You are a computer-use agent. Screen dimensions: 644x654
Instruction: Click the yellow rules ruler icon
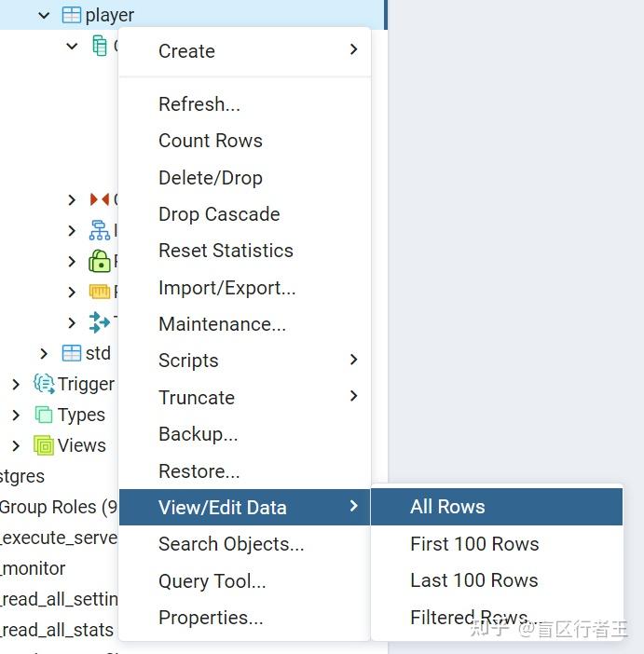coord(100,292)
